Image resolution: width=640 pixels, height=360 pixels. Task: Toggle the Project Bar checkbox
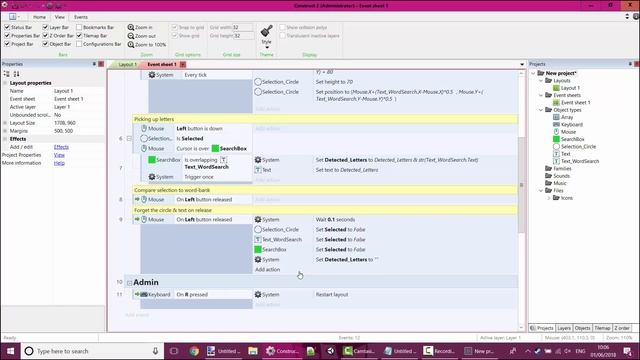(x=7, y=44)
